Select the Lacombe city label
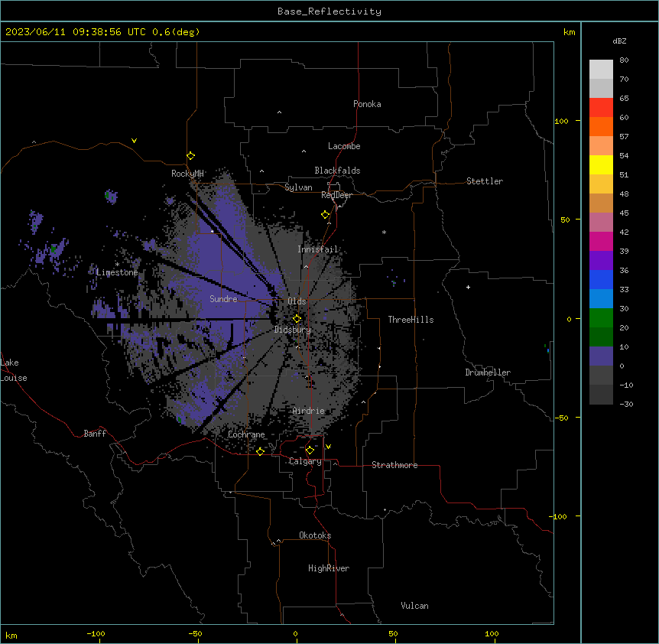 (x=344, y=146)
